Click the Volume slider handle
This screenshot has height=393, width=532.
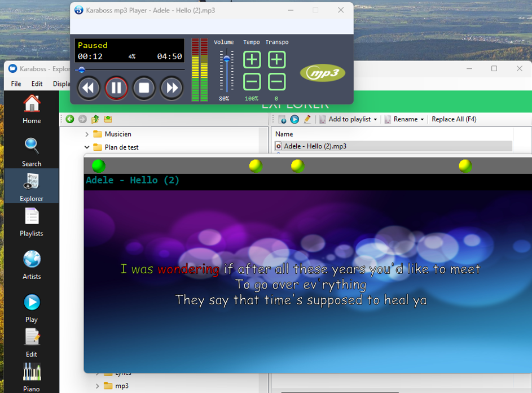(227, 59)
